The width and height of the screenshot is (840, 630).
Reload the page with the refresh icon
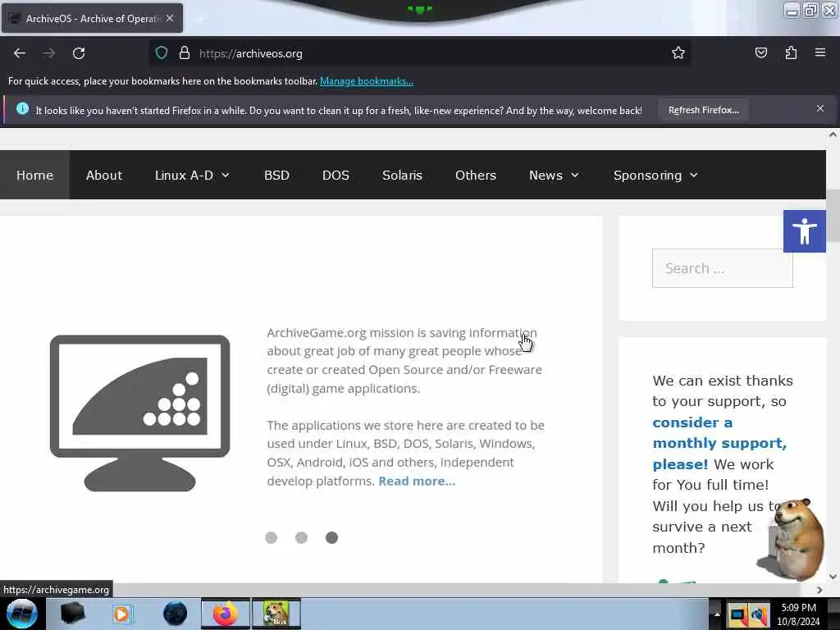pyautogui.click(x=79, y=53)
